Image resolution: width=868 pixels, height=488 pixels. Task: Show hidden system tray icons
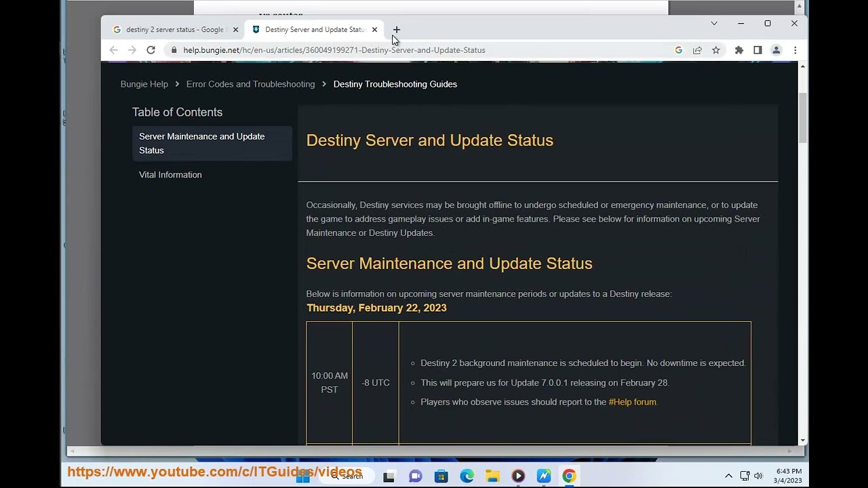(728, 476)
